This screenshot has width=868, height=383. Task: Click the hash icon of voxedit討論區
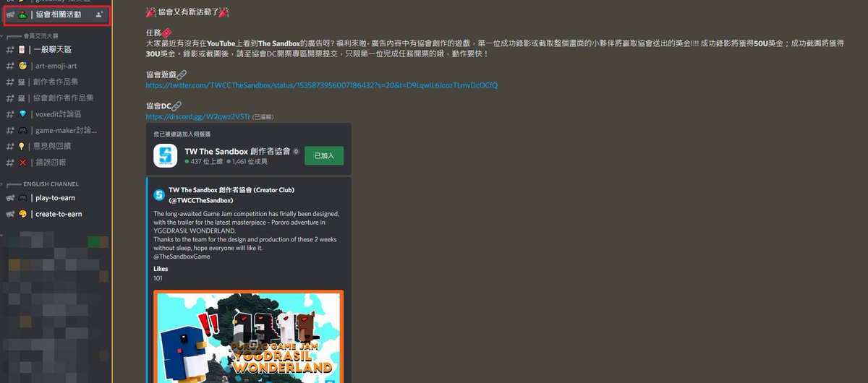pyautogui.click(x=9, y=114)
